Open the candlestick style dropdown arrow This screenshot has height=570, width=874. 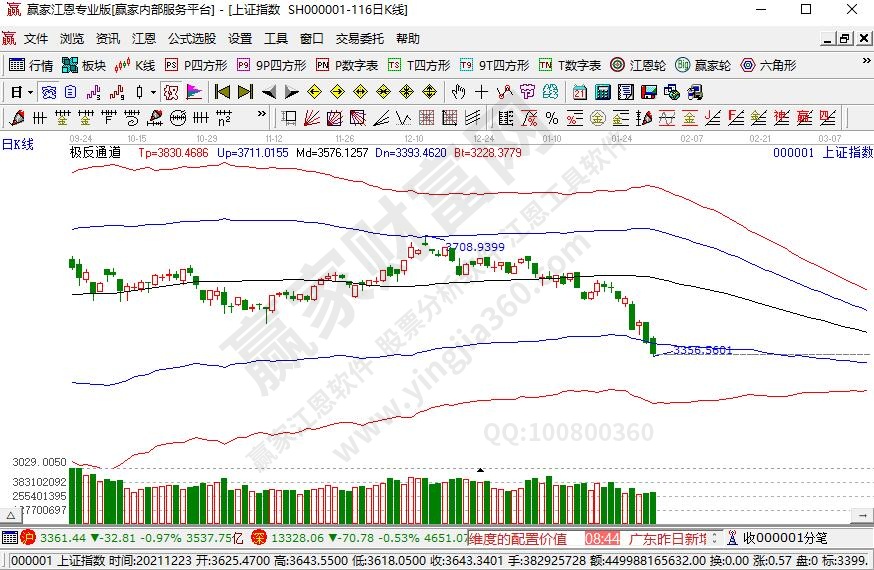pos(153,92)
